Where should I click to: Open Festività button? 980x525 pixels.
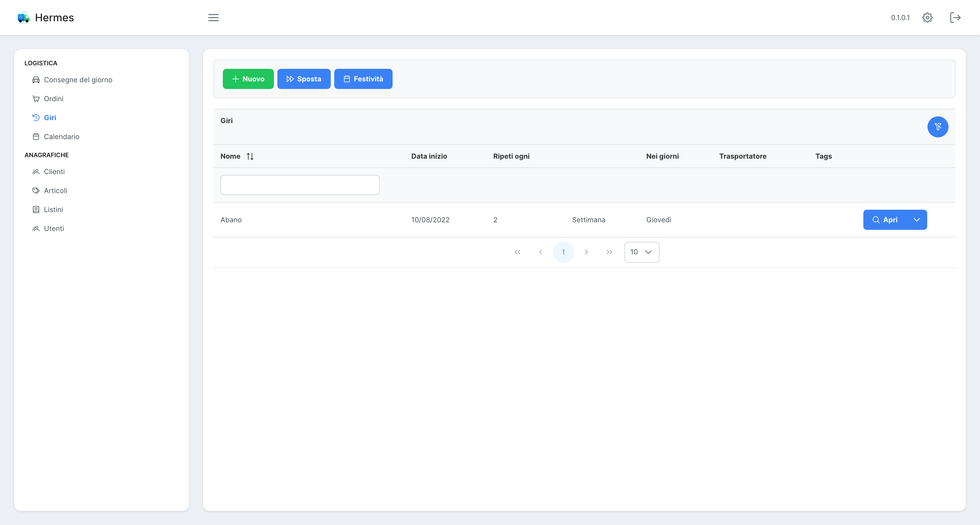click(x=363, y=79)
